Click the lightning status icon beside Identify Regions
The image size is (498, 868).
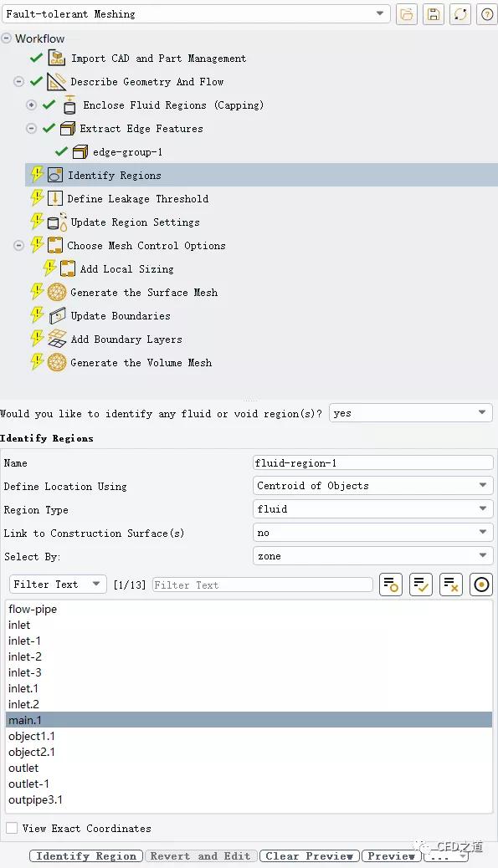pos(37,175)
